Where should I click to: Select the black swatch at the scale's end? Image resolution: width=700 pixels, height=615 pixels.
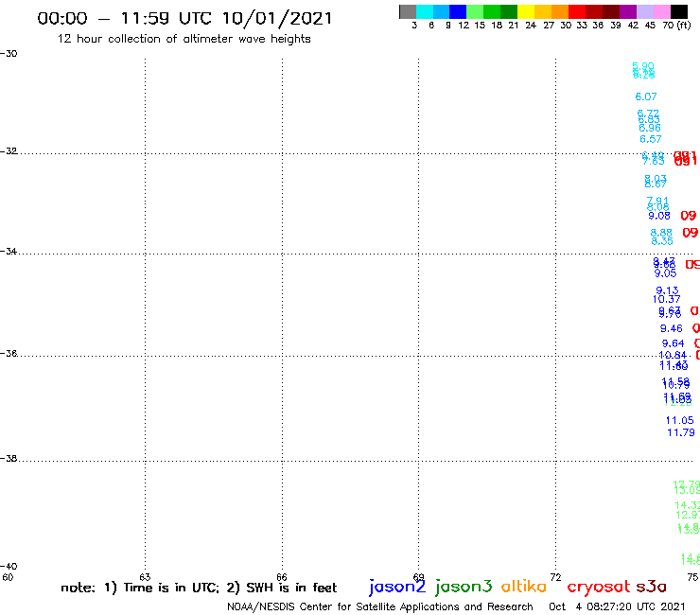point(679,11)
